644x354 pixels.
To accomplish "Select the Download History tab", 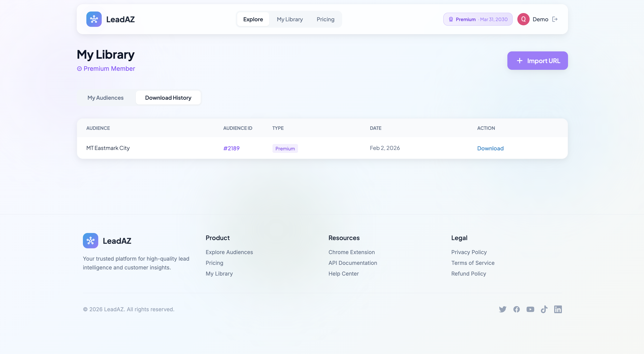I will click(168, 98).
